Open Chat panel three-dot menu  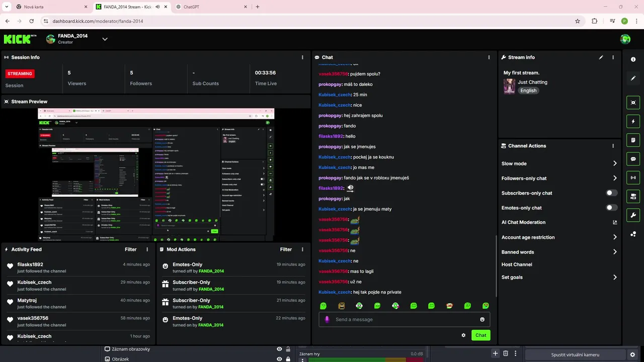489,57
